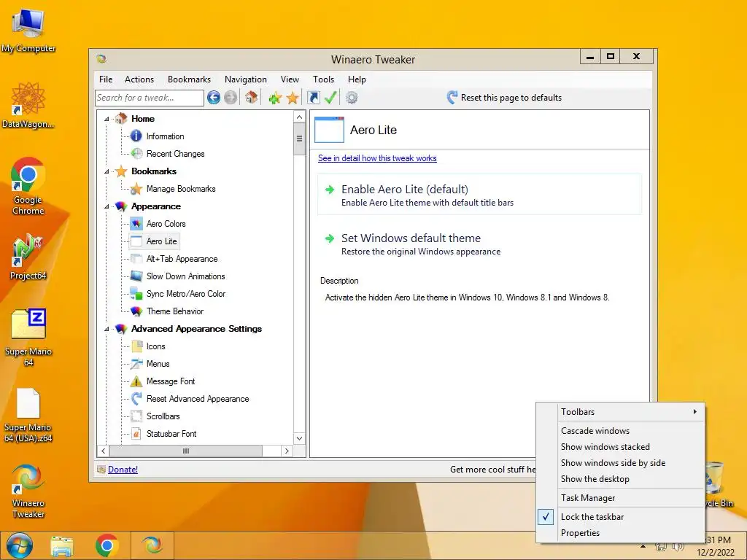Click the Slow Down Animations icon
This screenshot has width=747, height=560.
click(136, 276)
